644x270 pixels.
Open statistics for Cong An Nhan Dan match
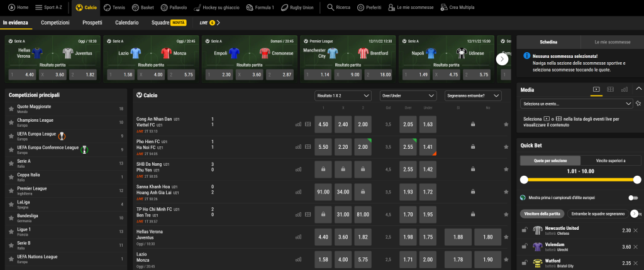[298, 124]
